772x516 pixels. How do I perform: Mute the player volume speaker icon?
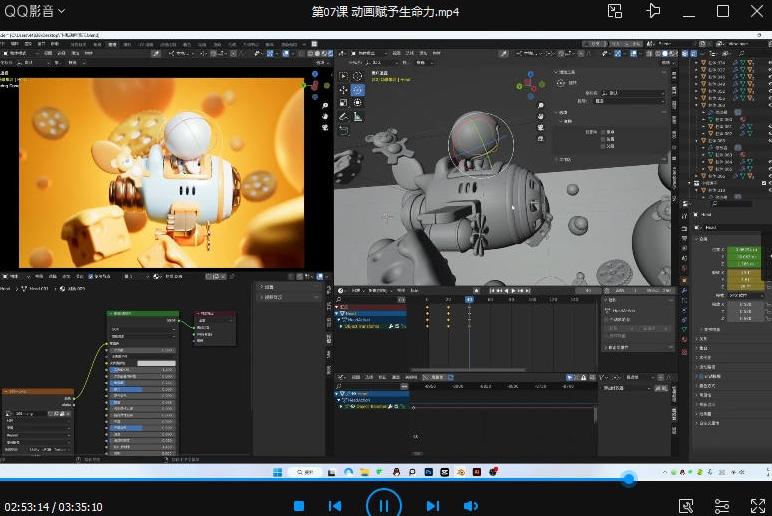point(470,506)
